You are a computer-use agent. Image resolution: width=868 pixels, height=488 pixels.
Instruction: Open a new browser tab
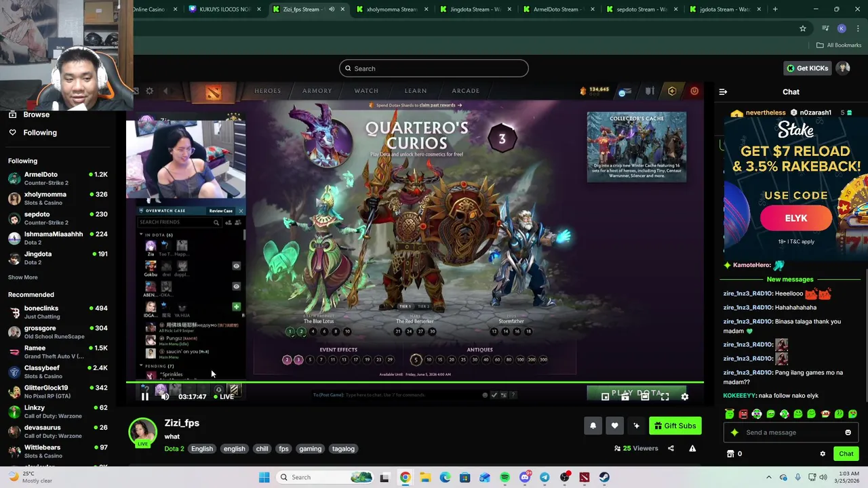pyautogui.click(x=775, y=9)
